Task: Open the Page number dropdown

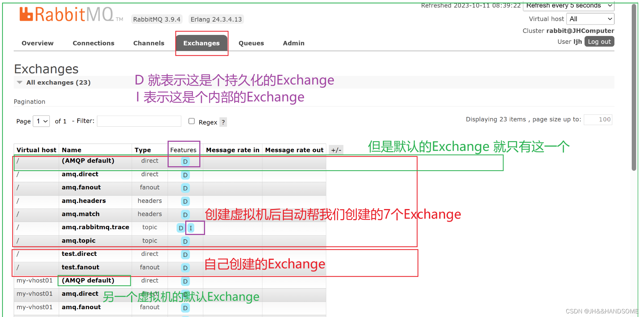Action: (41, 121)
